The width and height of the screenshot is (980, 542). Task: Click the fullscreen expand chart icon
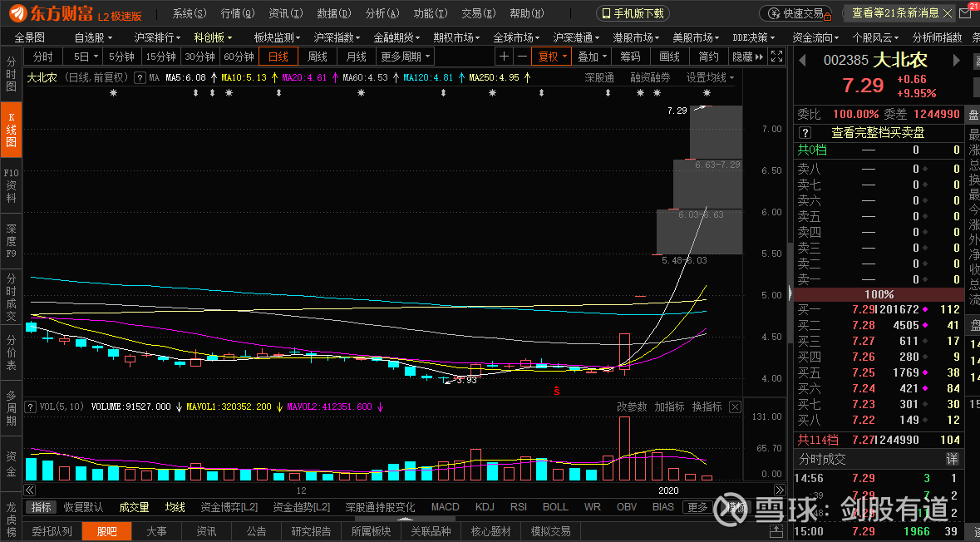776,57
